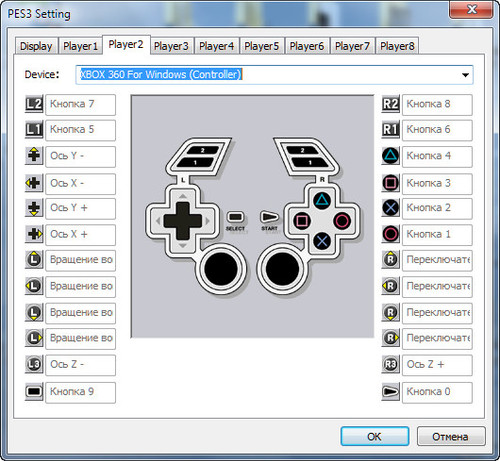Select the Player6 tab
The image size is (500, 461).
pyautogui.click(x=307, y=46)
